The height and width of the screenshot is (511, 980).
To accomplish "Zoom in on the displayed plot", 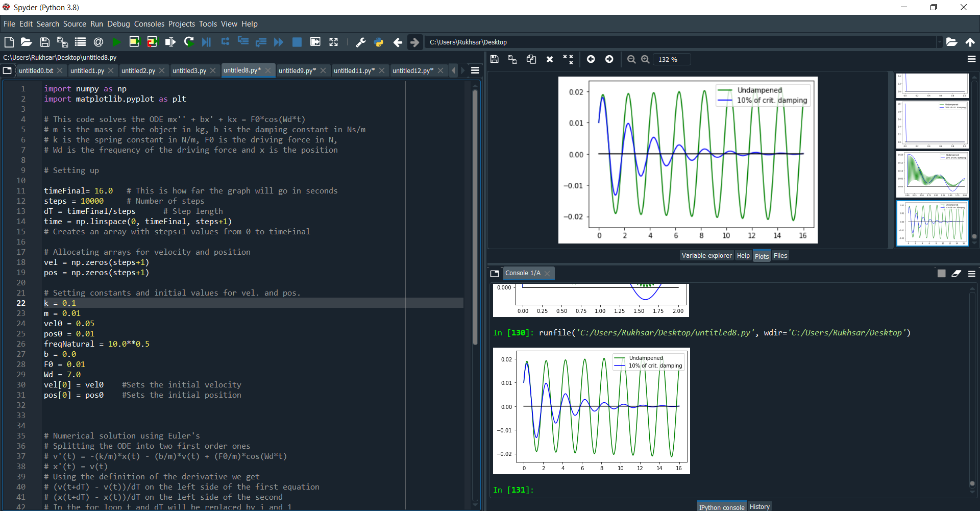I will point(645,59).
